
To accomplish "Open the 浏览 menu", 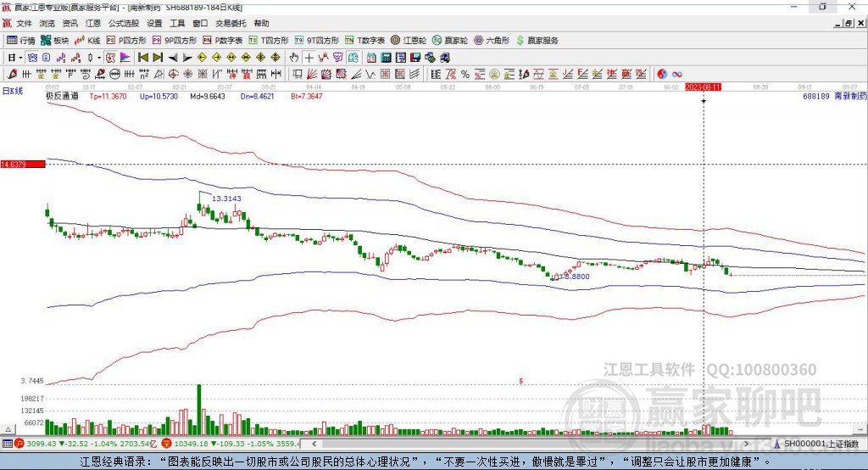I will (47, 23).
